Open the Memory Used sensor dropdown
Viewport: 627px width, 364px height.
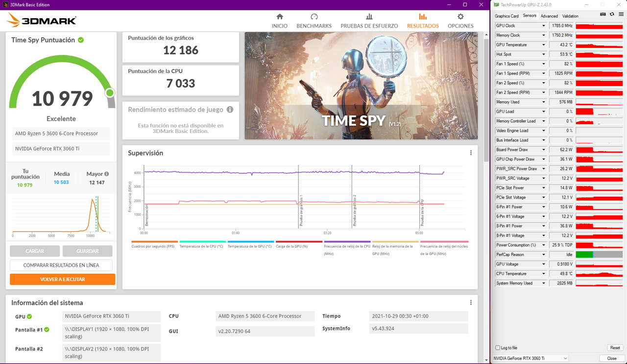543,102
